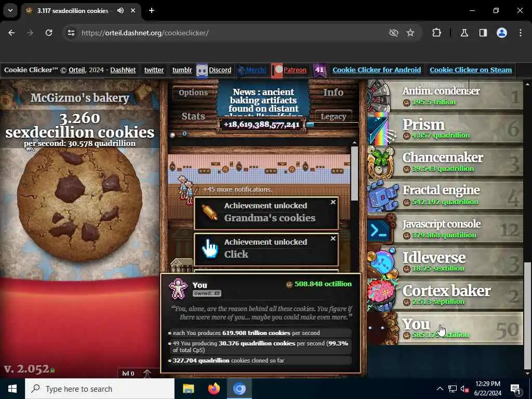Image resolution: width=532 pixels, height=399 pixels.
Task: Click the muted volume tray icon
Action: [x=464, y=389]
